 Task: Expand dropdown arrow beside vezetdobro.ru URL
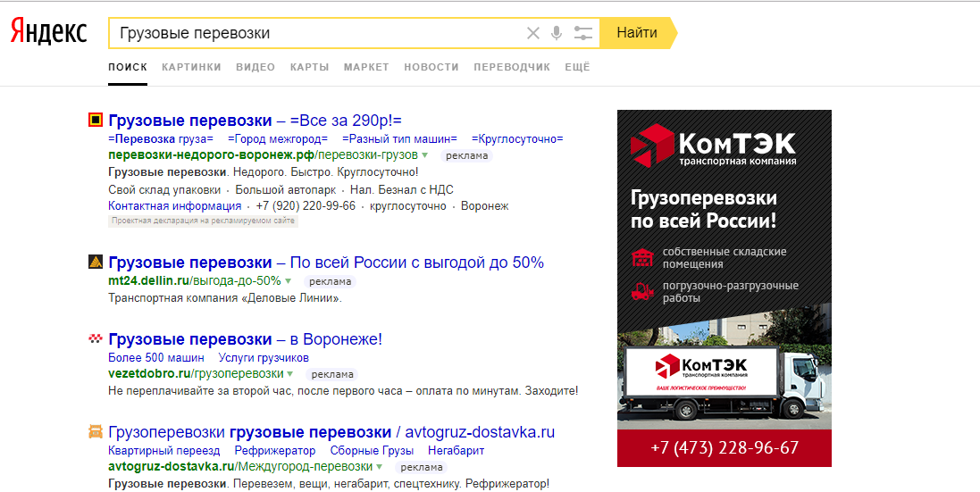(290, 374)
